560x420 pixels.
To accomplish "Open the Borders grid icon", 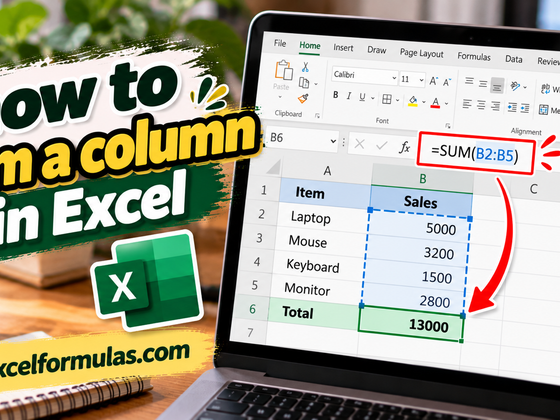I will point(387,99).
